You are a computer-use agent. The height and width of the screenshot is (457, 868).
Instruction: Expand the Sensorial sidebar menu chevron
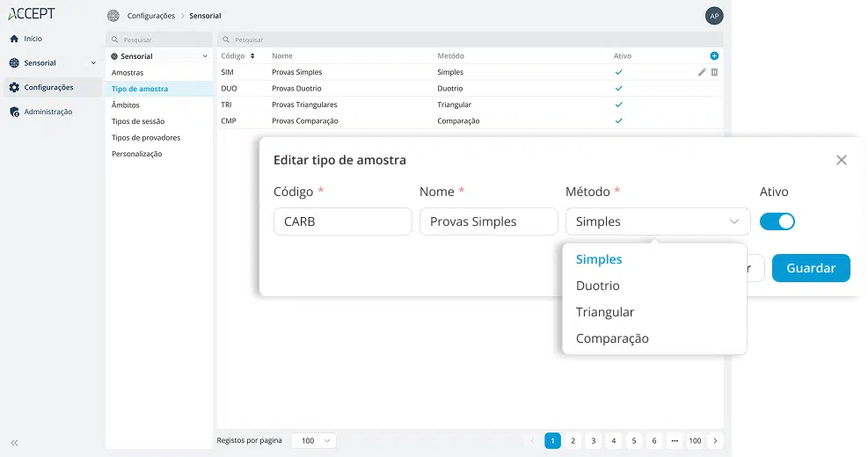[x=93, y=63]
